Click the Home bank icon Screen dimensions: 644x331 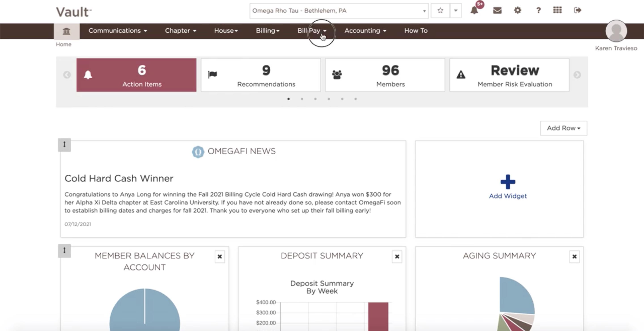66,31
